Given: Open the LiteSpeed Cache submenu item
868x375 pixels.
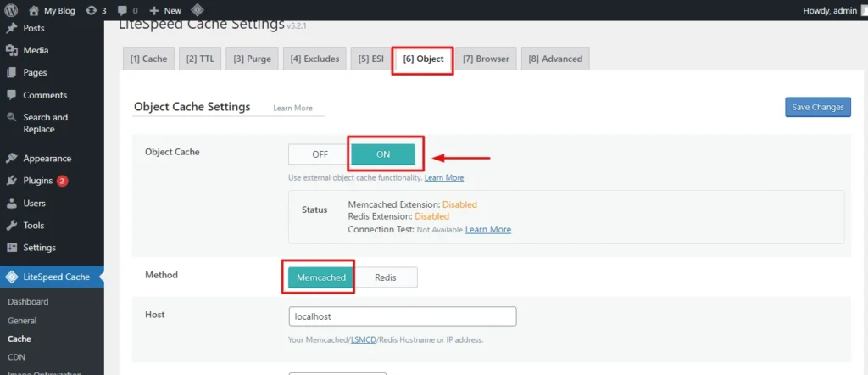Looking at the screenshot, I should (x=19, y=339).
